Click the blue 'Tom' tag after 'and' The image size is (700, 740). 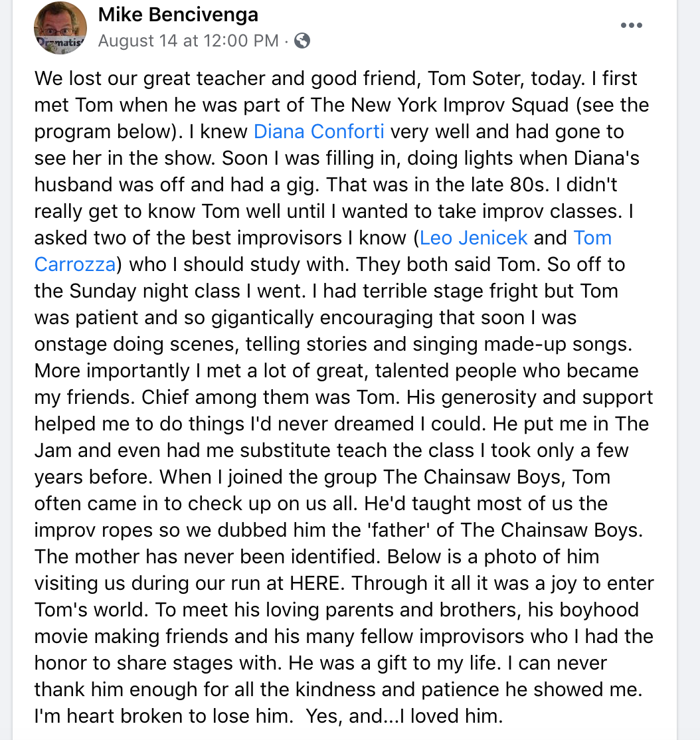(592, 238)
